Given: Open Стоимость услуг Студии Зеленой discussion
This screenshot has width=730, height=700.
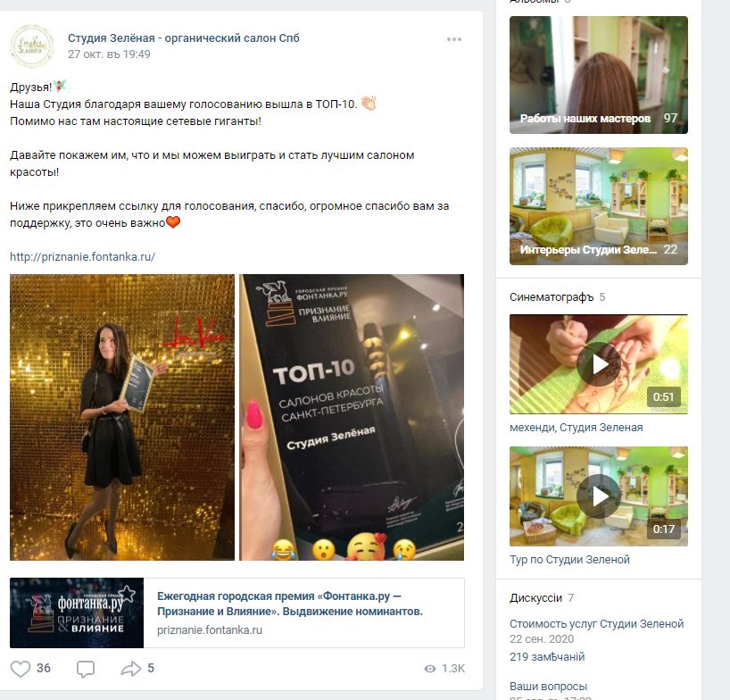Looking at the screenshot, I should click(596, 623).
